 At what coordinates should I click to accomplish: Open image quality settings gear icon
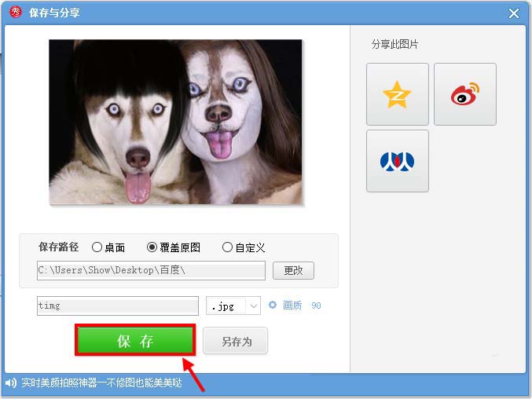point(272,305)
